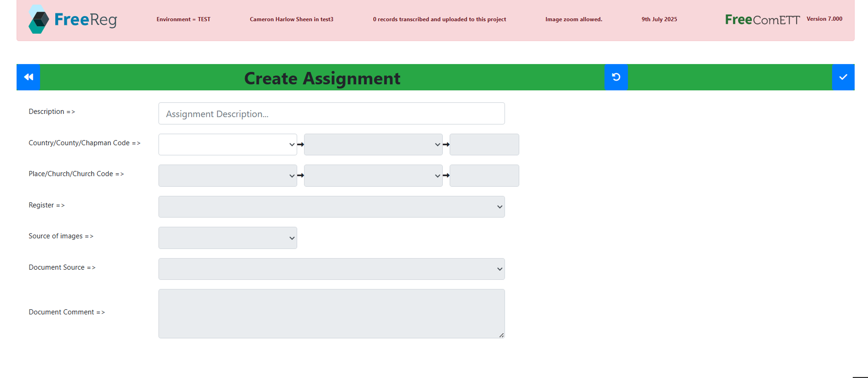Click 'Country/County/Chapman Code =>' label
Screen dimensions: 868x378
pyautogui.click(x=84, y=143)
